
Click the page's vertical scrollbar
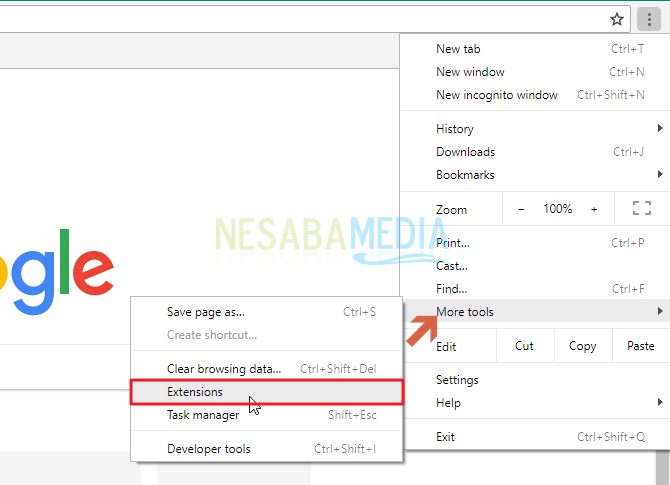(662, 467)
